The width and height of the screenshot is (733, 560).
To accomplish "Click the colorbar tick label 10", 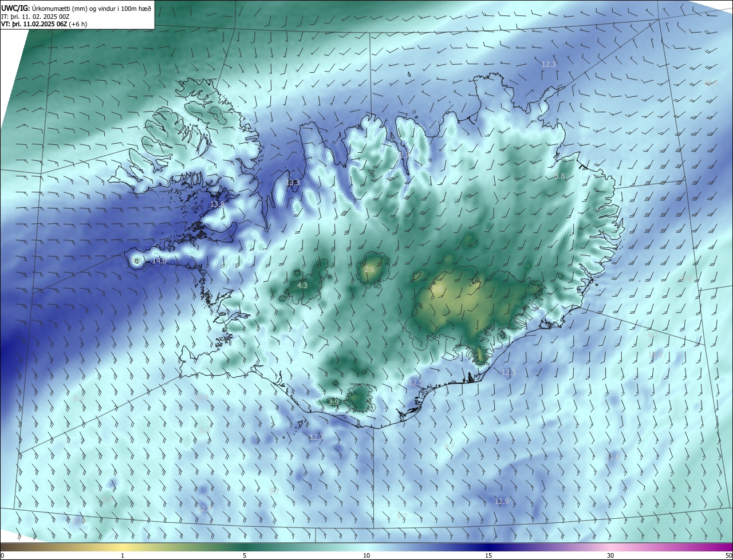I will click(x=366, y=555).
